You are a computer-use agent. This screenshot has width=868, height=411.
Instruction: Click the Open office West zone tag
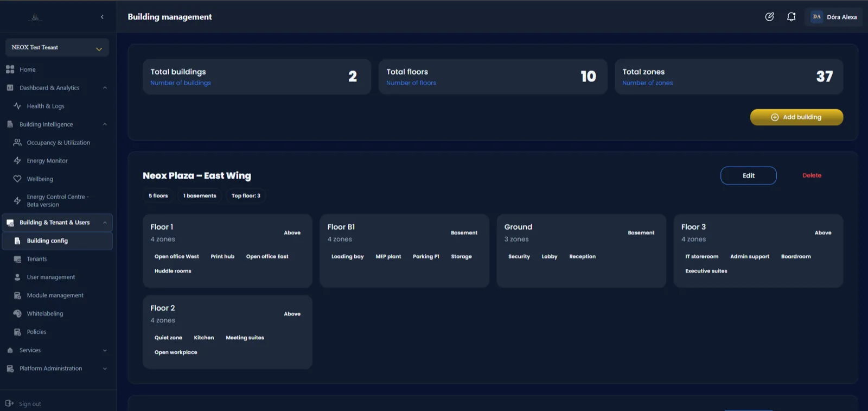176,256
